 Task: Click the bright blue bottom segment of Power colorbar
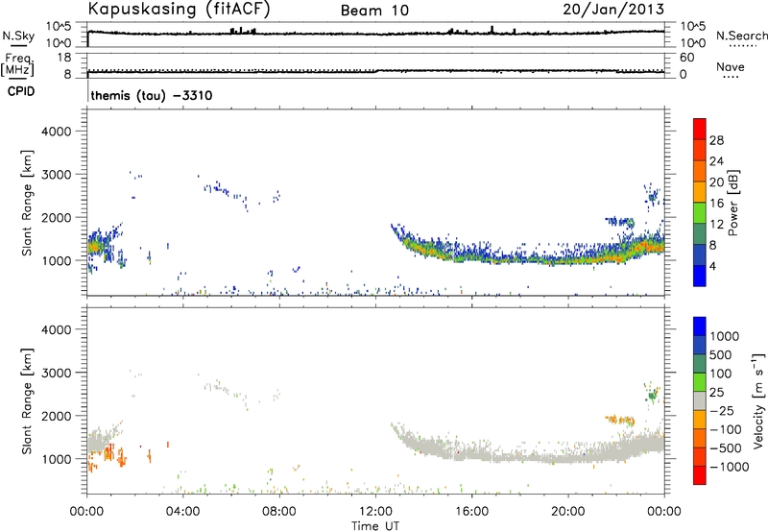coord(700,276)
